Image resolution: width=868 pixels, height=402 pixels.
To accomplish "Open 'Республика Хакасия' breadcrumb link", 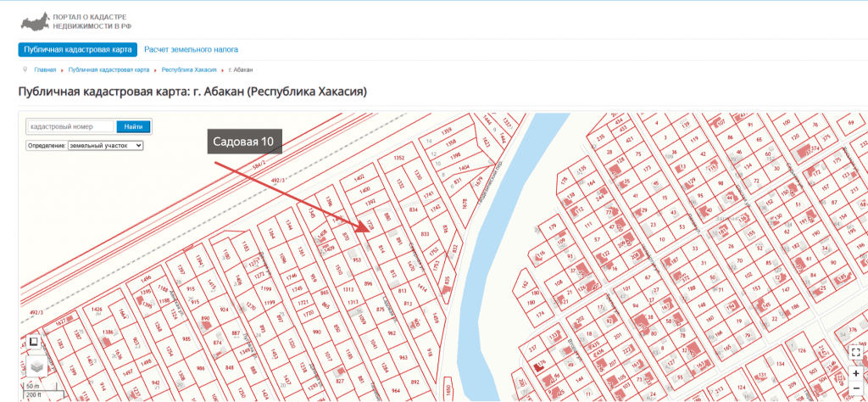I will (x=189, y=70).
